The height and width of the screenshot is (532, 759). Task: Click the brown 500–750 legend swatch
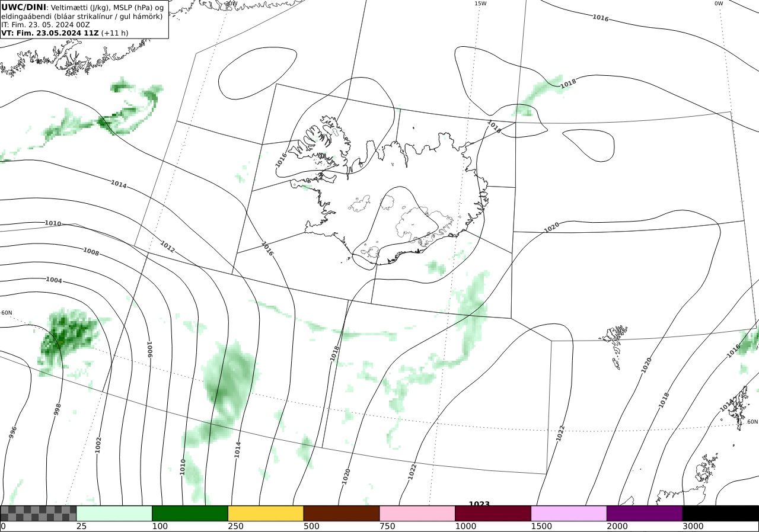pyautogui.click(x=342, y=513)
